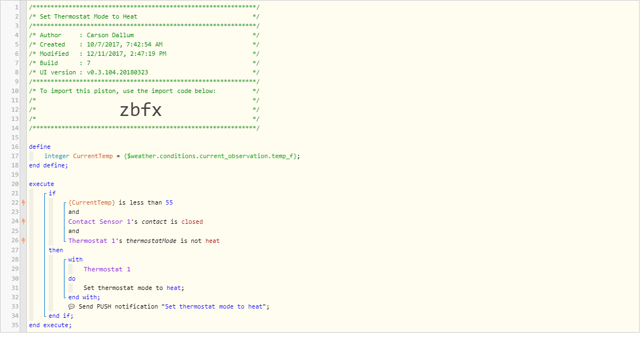
Task: Click line number 20 in the gutter
Action: (15, 184)
